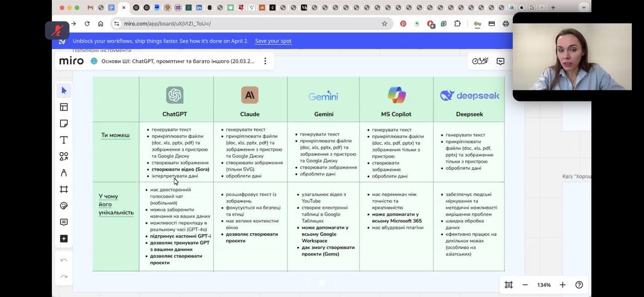Select the MS Copilot logo

(x=396, y=95)
